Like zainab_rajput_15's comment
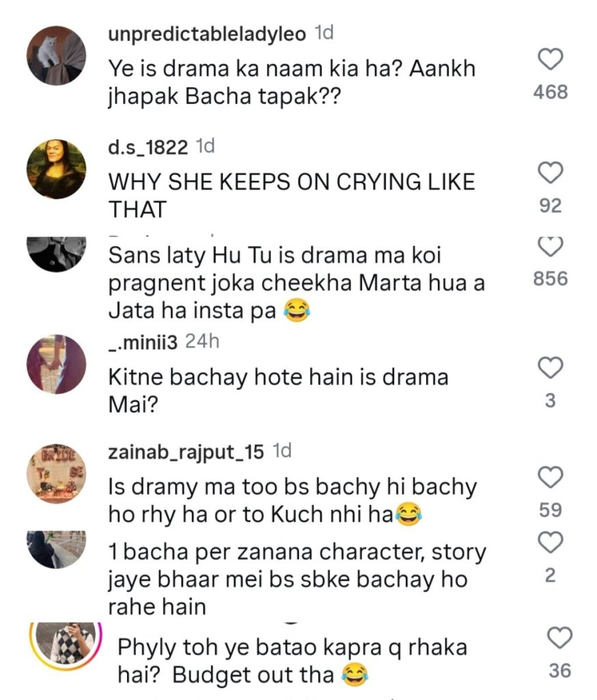Image resolution: width=597 pixels, height=700 pixels. (x=551, y=476)
